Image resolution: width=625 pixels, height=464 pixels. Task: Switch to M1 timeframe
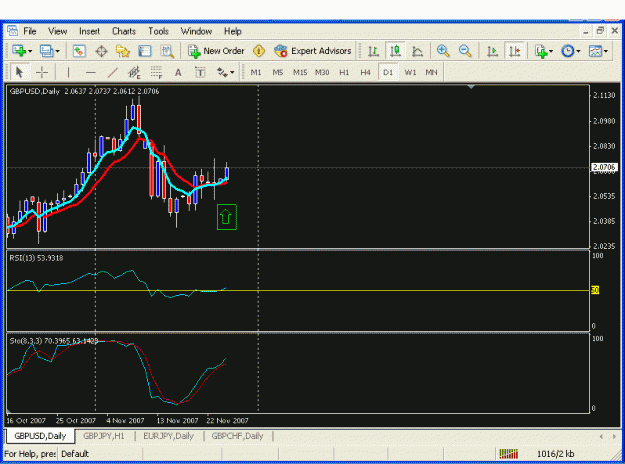click(256, 72)
